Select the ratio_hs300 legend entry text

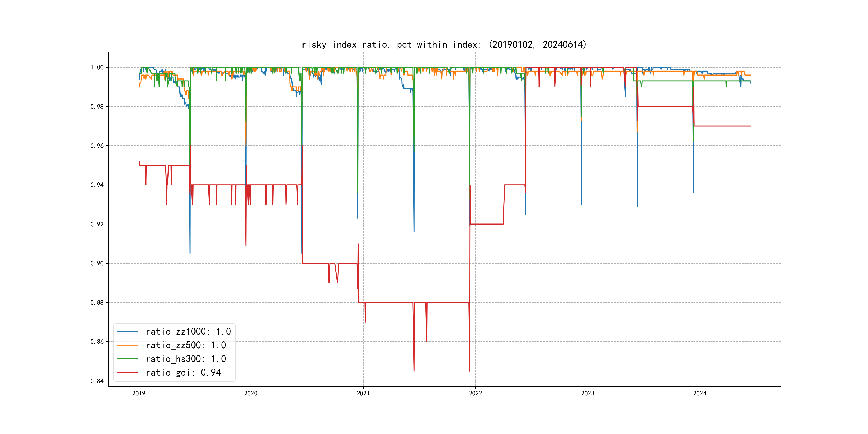tap(186, 359)
